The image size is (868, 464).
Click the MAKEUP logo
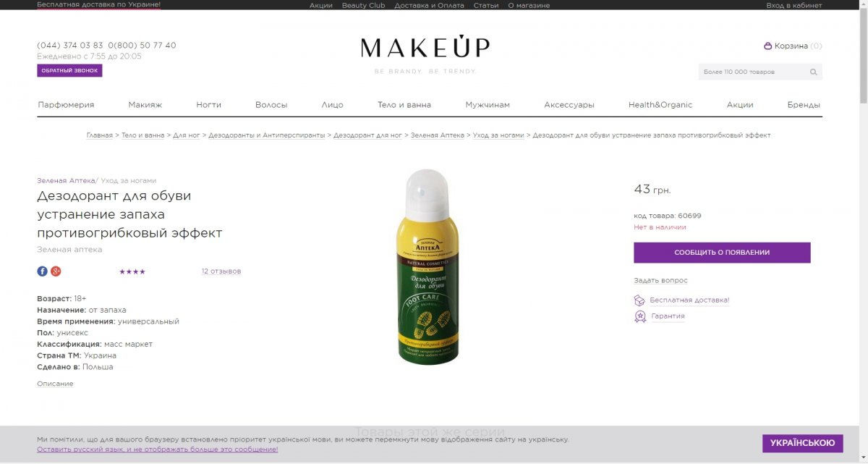[x=425, y=48]
